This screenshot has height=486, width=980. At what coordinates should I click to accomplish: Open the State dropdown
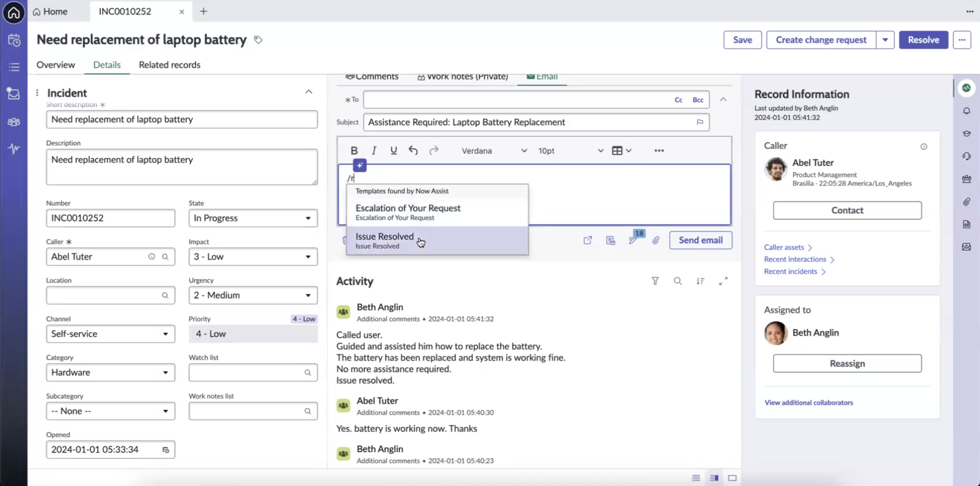[253, 218]
